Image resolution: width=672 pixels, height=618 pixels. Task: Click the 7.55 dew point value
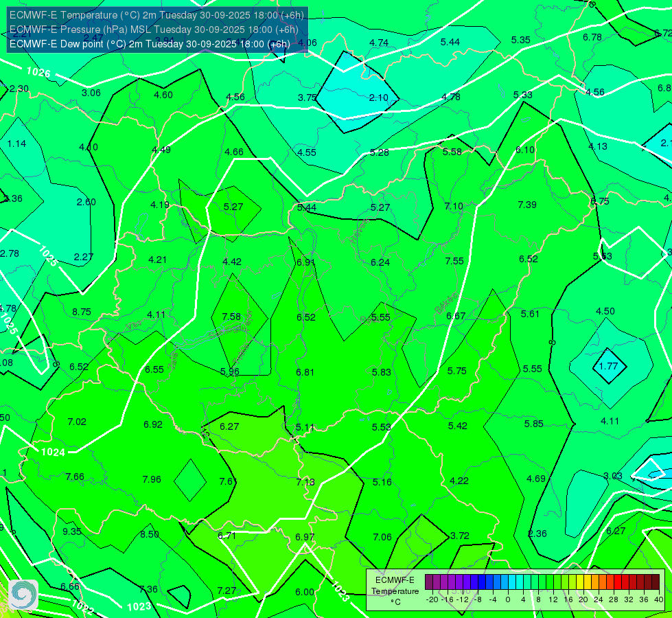[454, 261]
